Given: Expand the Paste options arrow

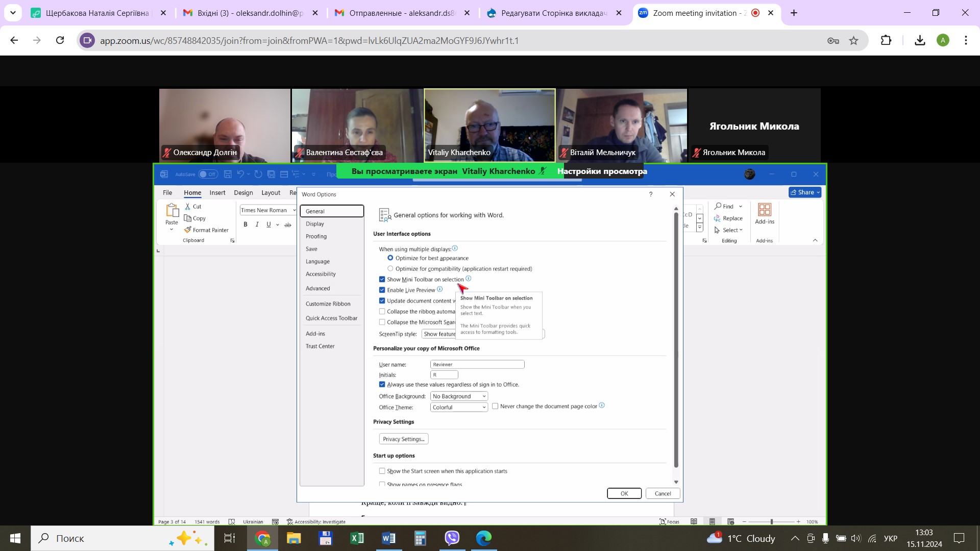Looking at the screenshot, I should pyautogui.click(x=171, y=230).
